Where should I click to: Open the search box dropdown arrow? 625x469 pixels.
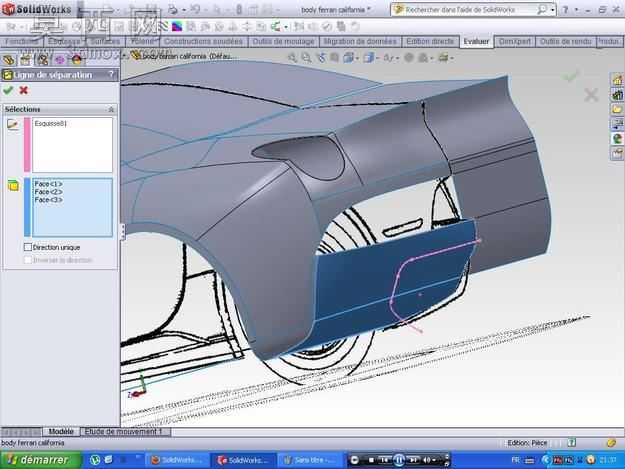click(552, 10)
